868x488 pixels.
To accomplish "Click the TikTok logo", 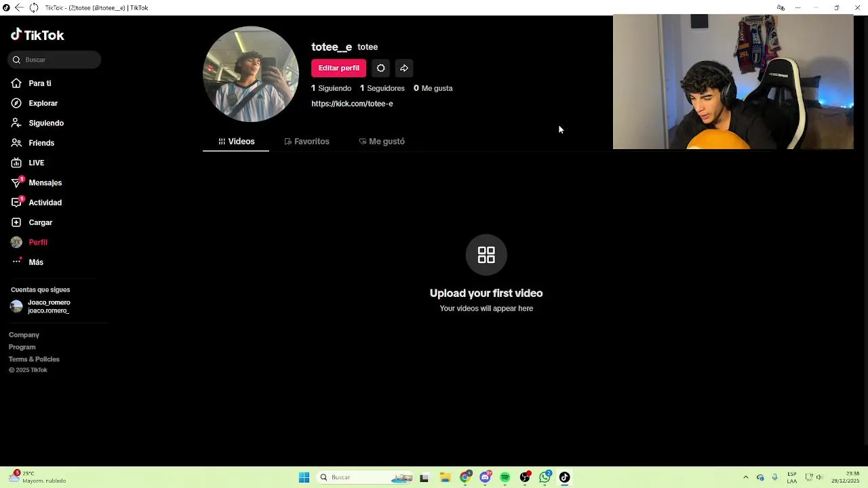I will [37, 35].
